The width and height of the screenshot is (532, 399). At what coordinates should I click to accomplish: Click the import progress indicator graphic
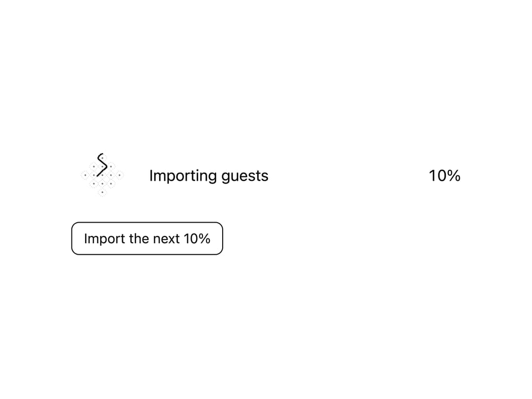pos(102,175)
